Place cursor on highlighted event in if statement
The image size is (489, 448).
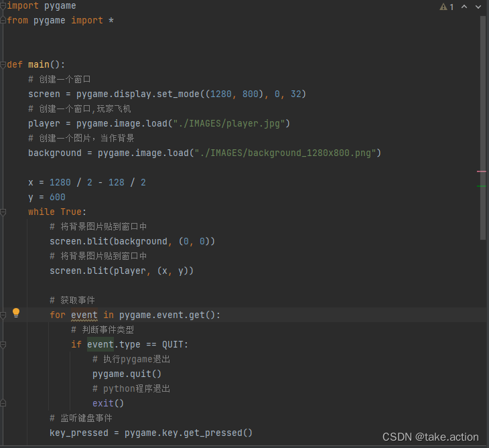100,344
